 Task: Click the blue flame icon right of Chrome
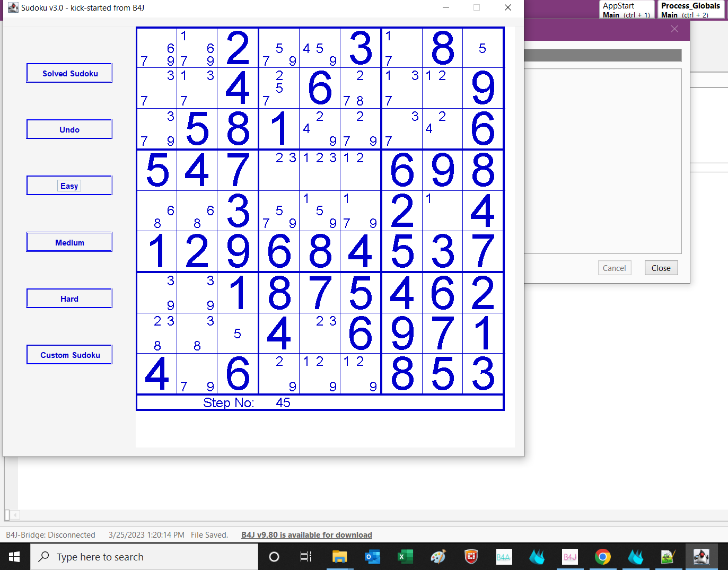(635, 557)
